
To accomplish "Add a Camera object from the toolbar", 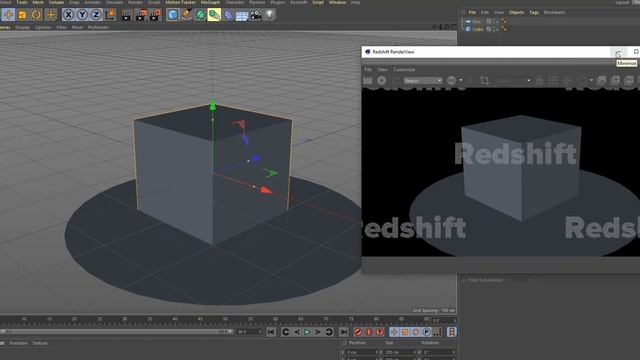I will click(x=256, y=16).
